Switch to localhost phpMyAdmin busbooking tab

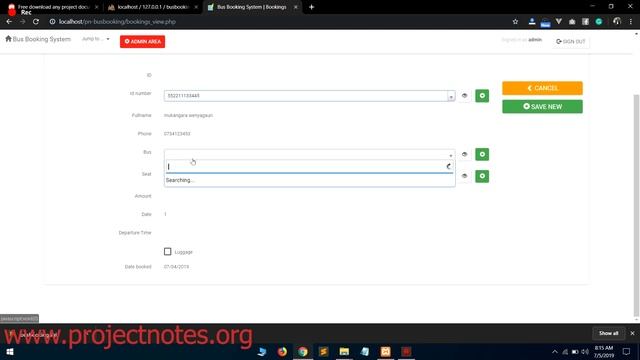coord(152,7)
